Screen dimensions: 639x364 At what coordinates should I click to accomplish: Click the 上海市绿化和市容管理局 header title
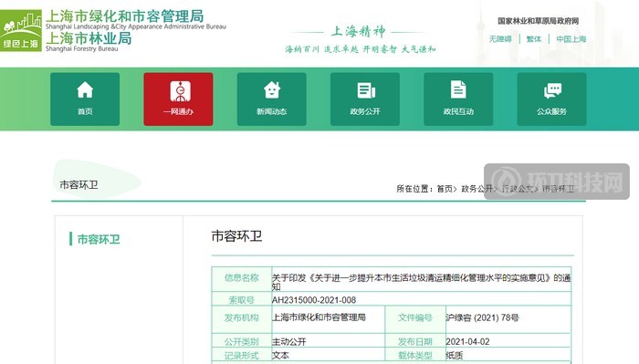point(125,16)
